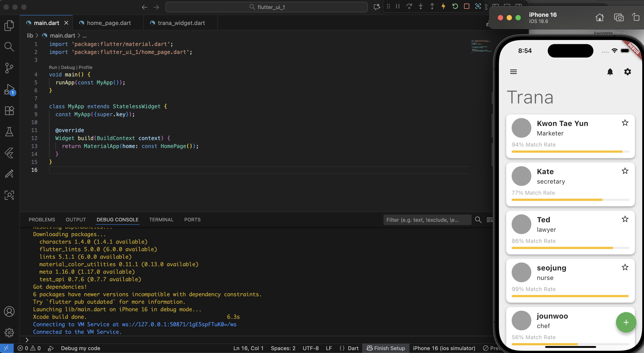Click the debug console filter field
The height and width of the screenshot is (353, 644).
click(x=427, y=220)
